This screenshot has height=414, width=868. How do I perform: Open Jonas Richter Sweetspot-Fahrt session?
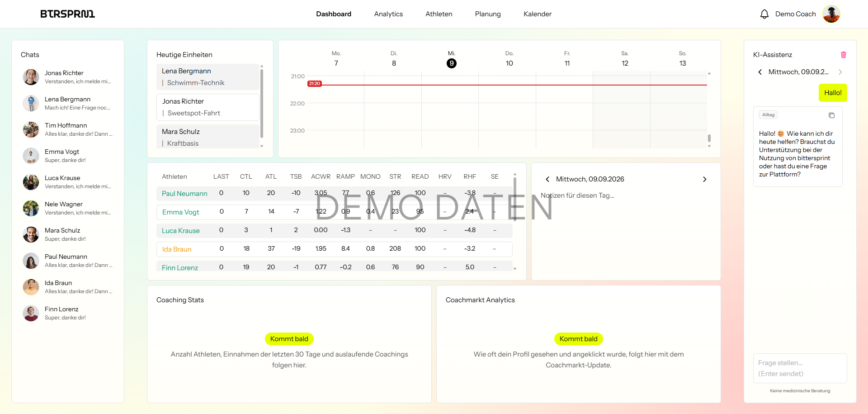[208, 107]
